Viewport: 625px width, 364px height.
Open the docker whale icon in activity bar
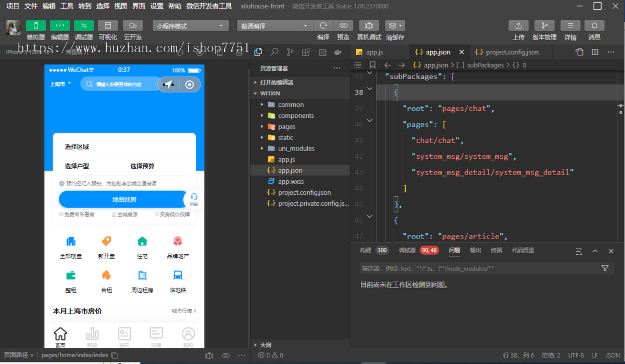(338, 52)
